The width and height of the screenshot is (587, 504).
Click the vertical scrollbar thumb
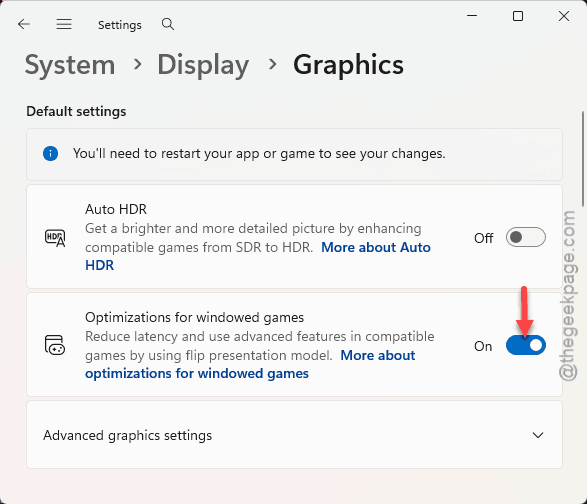583,159
